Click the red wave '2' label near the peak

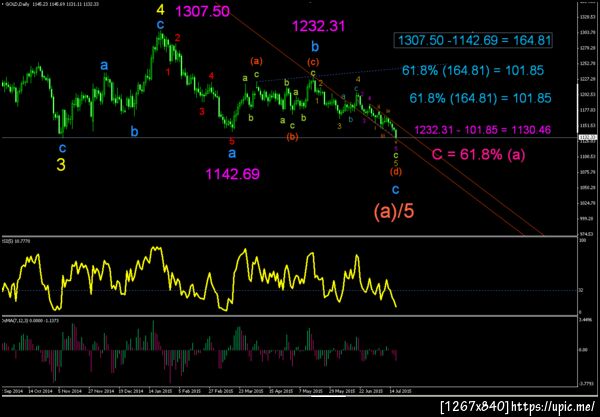tap(178, 37)
